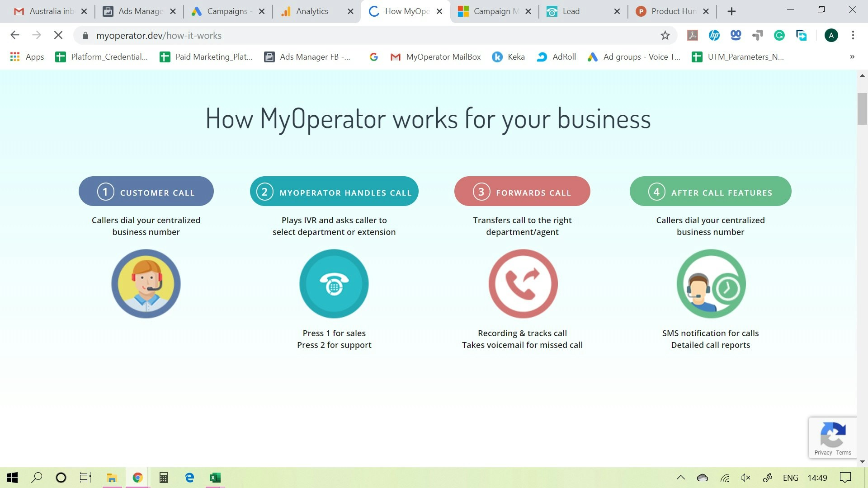Toggle the bookmark star for this page
This screenshot has width=868, height=488.
tap(665, 35)
